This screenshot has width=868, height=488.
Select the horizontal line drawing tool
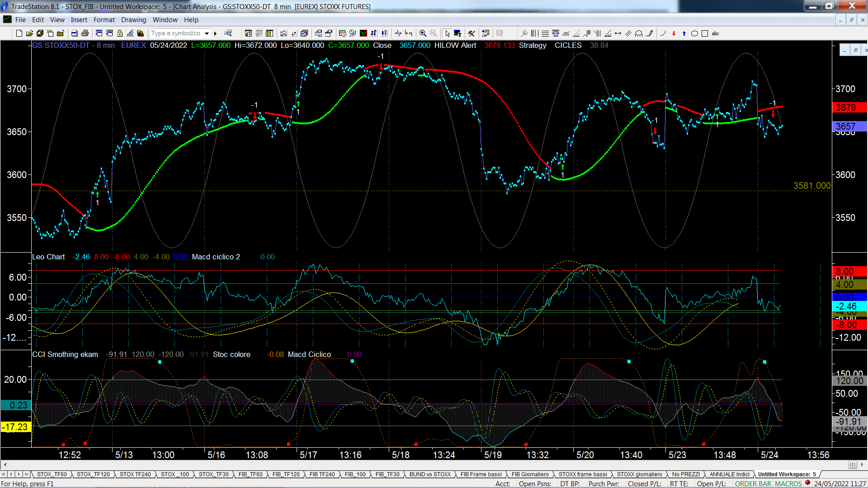[545, 33]
